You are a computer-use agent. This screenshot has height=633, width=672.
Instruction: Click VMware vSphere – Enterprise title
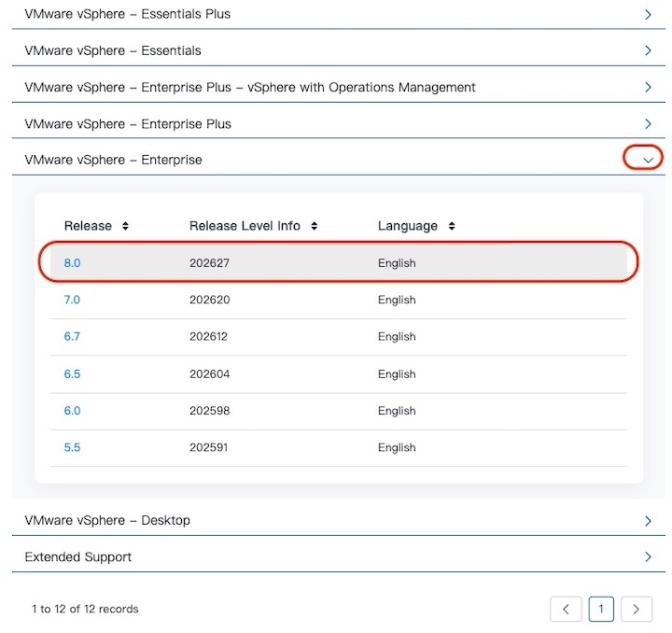coord(113,160)
